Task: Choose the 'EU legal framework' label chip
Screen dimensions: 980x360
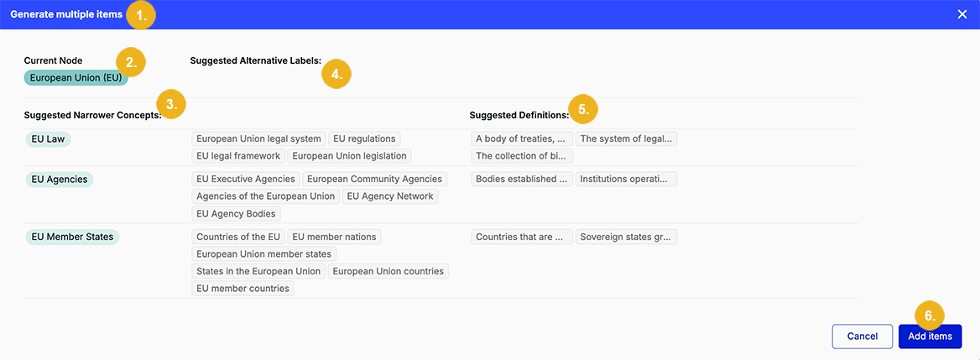Action: click(238, 155)
